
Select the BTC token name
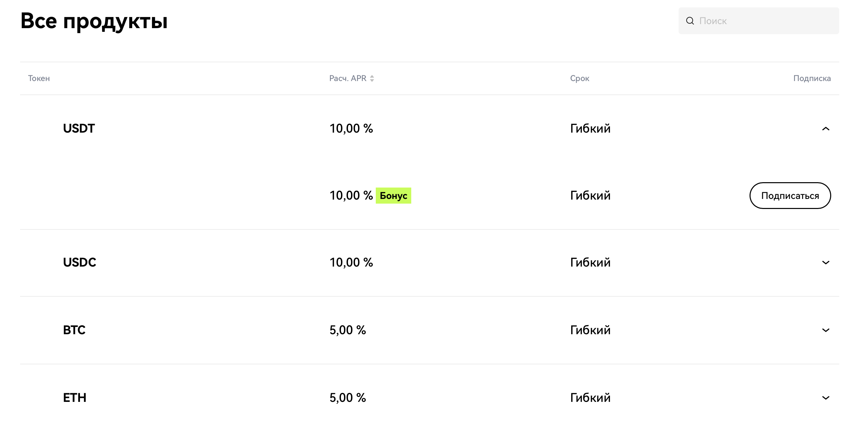[74, 330]
